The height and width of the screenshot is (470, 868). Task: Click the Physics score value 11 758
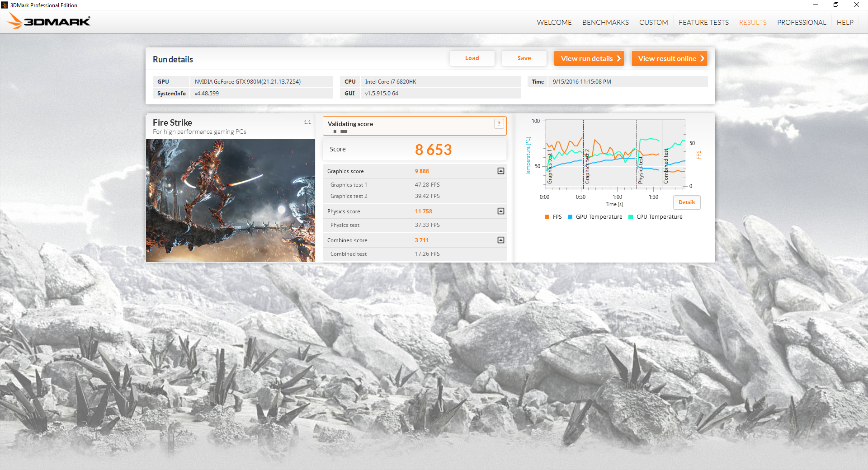pos(424,211)
